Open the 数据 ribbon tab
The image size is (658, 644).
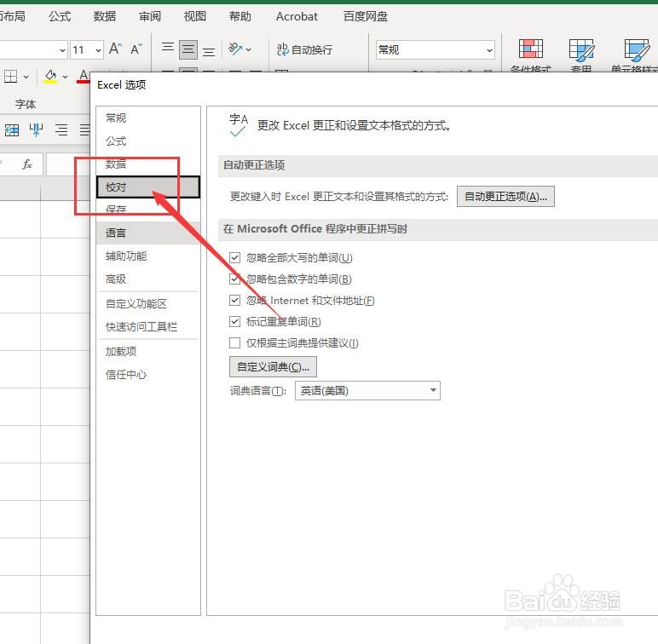(105, 16)
